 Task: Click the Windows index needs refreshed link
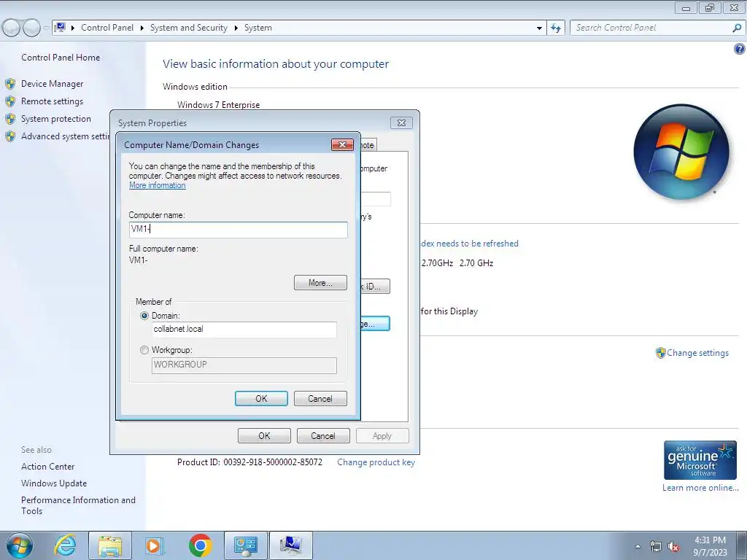coord(470,244)
